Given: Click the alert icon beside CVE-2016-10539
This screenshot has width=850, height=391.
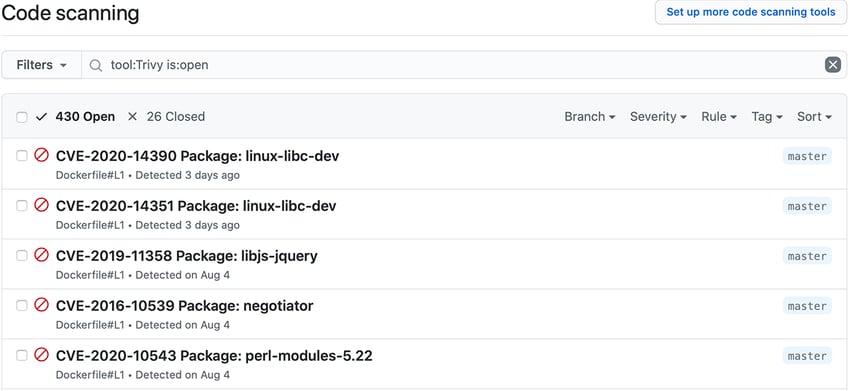Looking at the screenshot, I should tap(42, 305).
